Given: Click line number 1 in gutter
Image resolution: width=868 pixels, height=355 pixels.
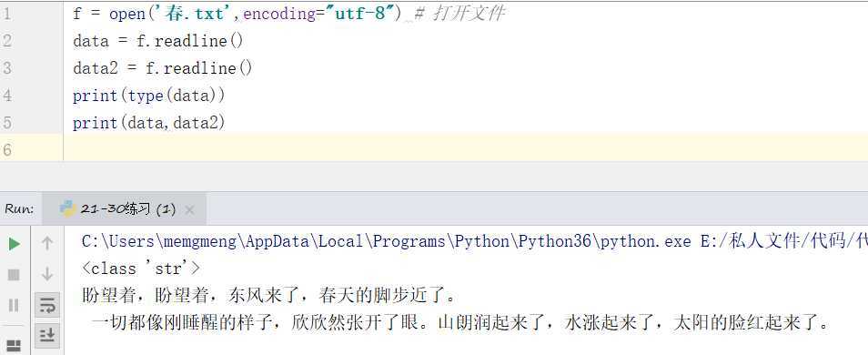Looking at the screenshot, I should tap(6, 14).
